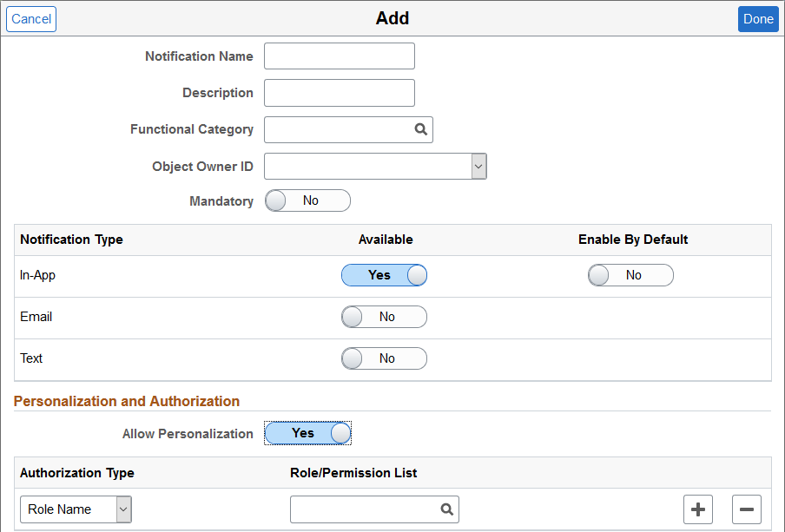The width and height of the screenshot is (785, 532).
Task: Click the Add page title
Action: [x=392, y=18]
